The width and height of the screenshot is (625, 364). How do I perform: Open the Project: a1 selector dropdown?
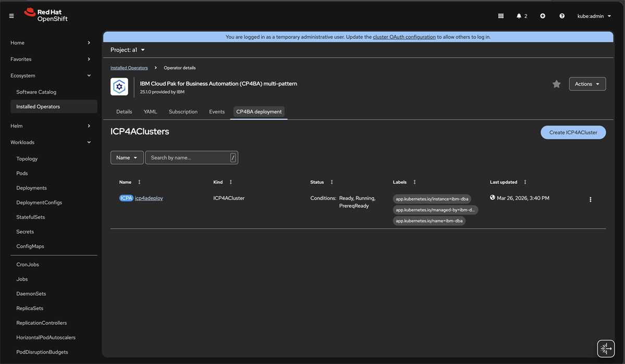point(128,50)
